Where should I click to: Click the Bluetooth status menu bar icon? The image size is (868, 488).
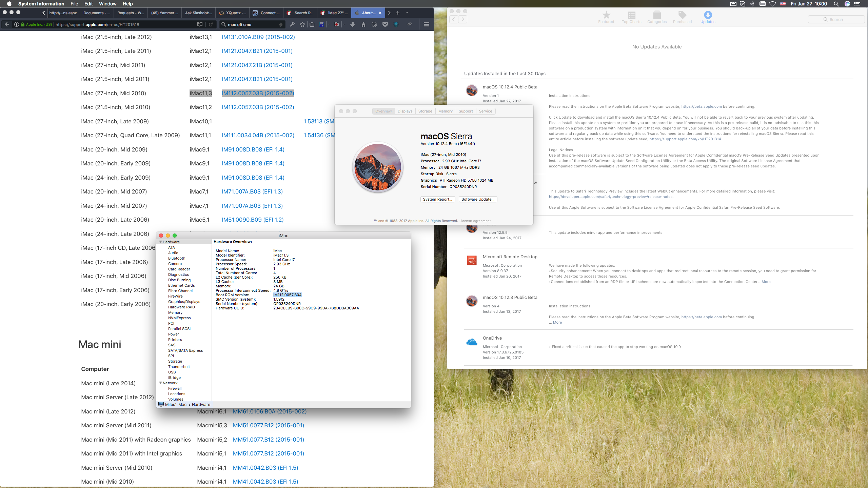click(x=752, y=4)
